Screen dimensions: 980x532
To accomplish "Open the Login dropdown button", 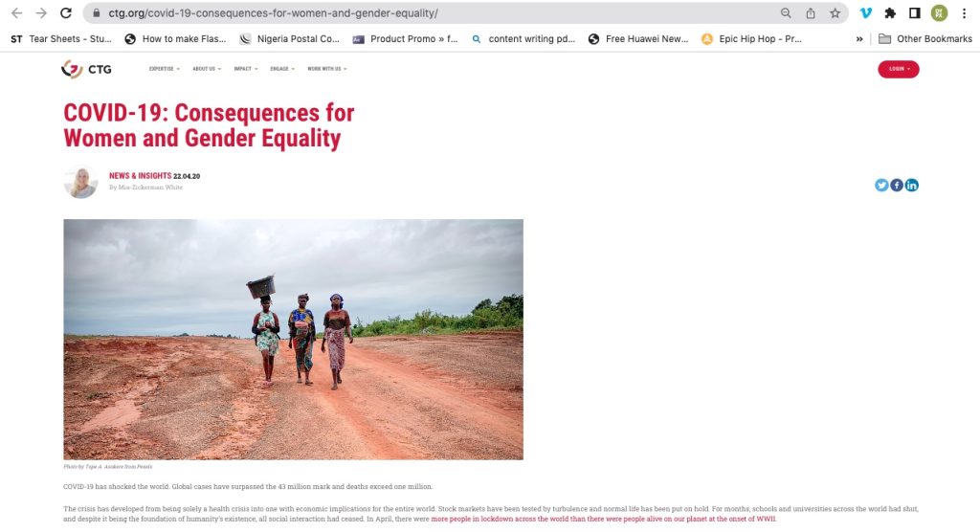I will click(898, 69).
